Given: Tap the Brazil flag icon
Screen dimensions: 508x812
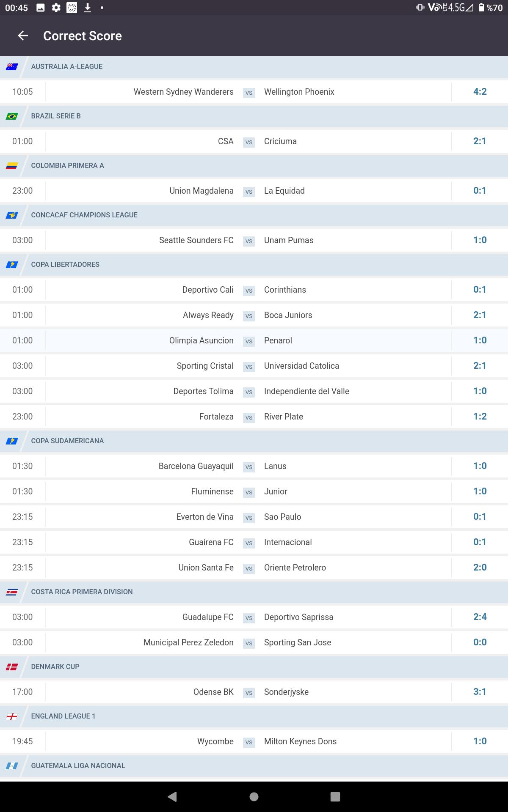Looking at the screenshot, I should tap(12, 116).
